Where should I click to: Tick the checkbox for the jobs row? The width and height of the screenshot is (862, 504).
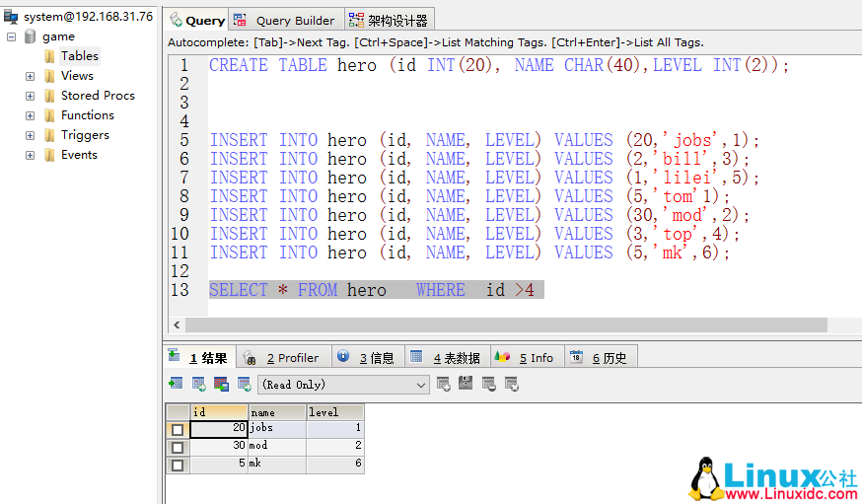pyautogui.click(x=178, y=429)
